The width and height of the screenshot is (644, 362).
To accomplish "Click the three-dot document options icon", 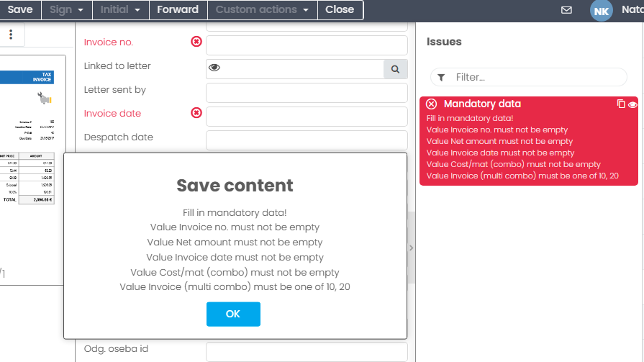I will (x=11, y=35).
